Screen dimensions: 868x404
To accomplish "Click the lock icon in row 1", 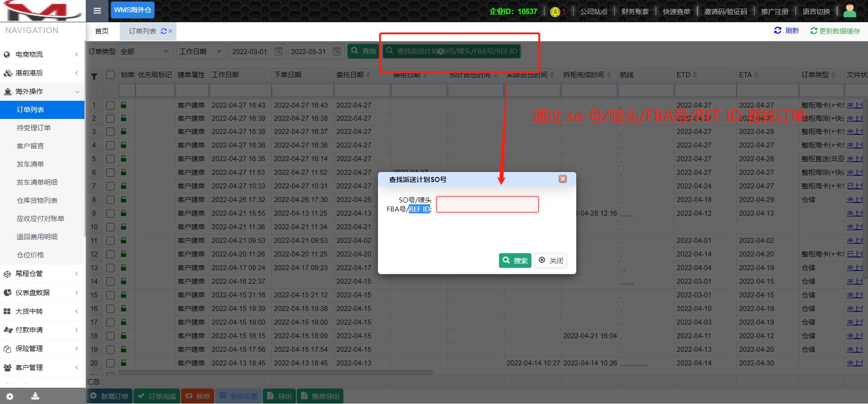I will tap(123, 105).
